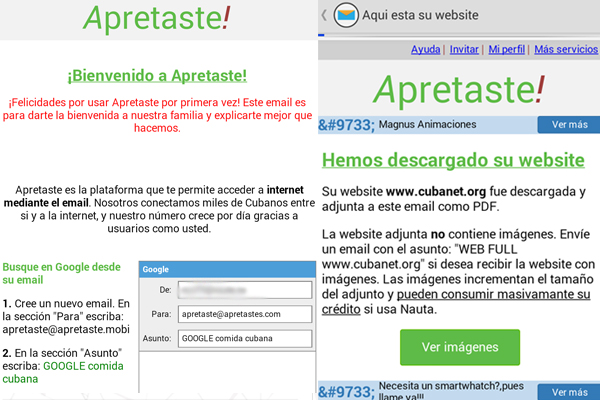
Task: Click the Apretaste logo in the left header
Action: tap(157, 18)
